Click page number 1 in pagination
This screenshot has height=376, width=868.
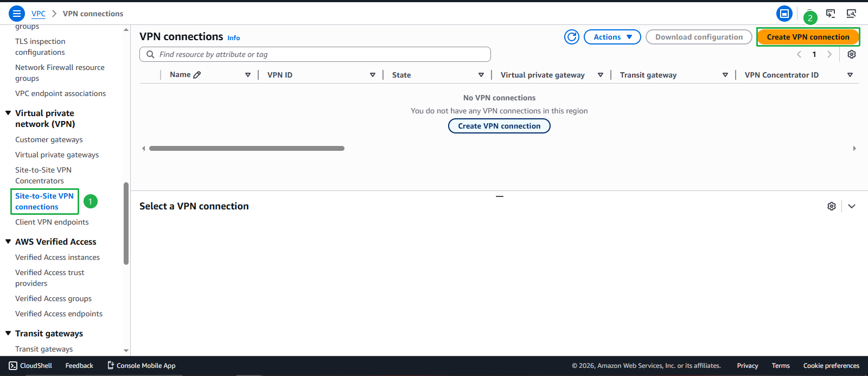tap(814, 54)
